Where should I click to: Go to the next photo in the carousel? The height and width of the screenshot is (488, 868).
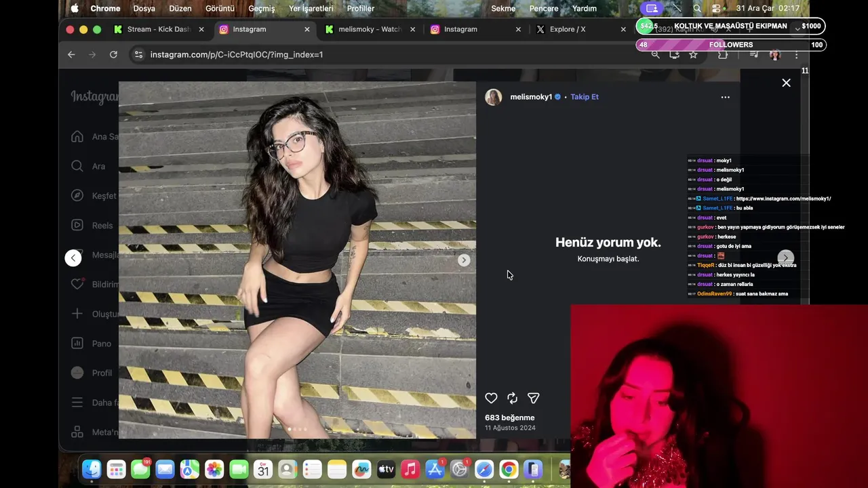pos(464,260)
